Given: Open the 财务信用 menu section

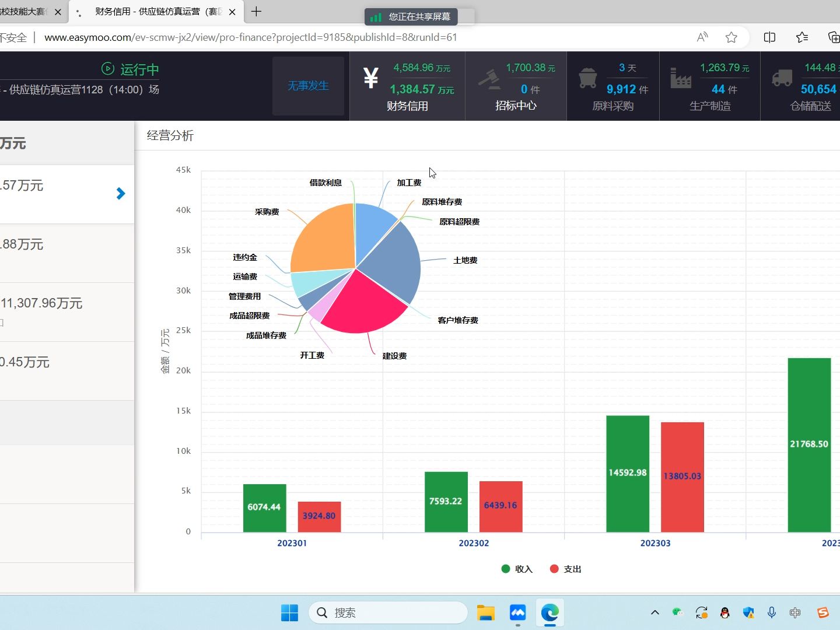Looking at the screenshot, I should pos(407,86).
